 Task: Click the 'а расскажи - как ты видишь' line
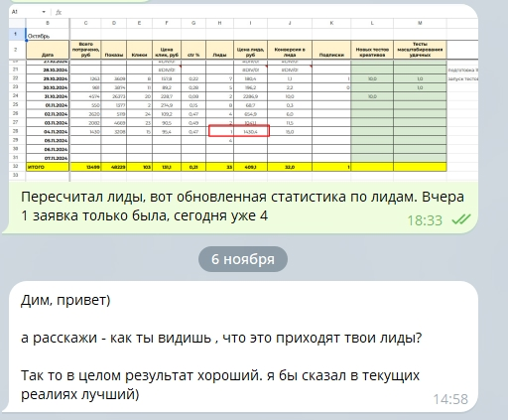tap(221, 339)
